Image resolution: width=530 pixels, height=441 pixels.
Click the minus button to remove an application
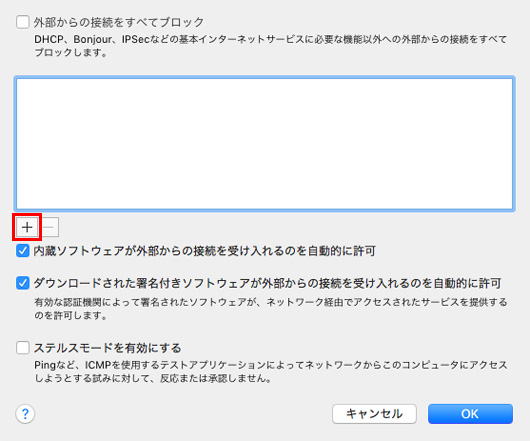click(49, 227)
